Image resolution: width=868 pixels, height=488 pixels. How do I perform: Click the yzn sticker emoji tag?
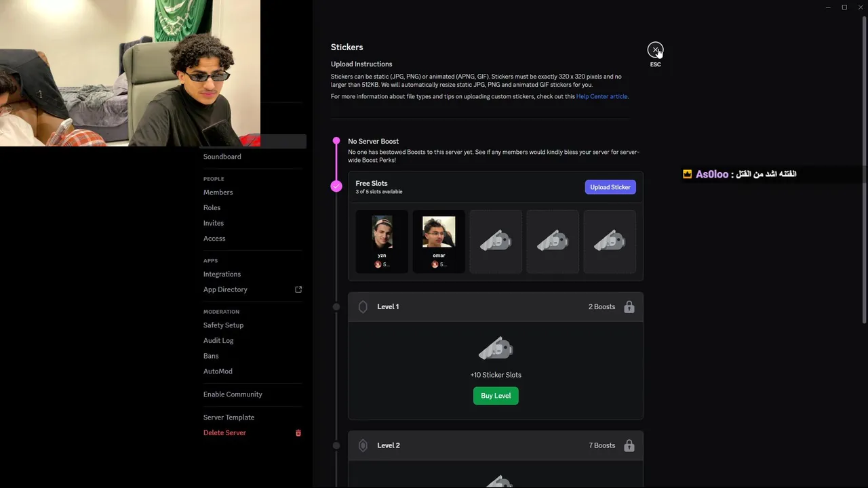(382, 264)
